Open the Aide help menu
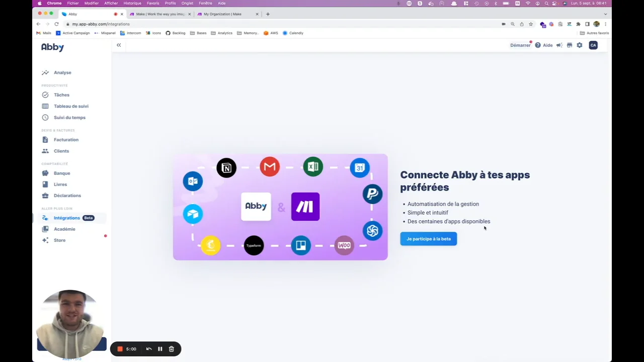The height and width of the screenshot is (362, 644). [544, 45]
